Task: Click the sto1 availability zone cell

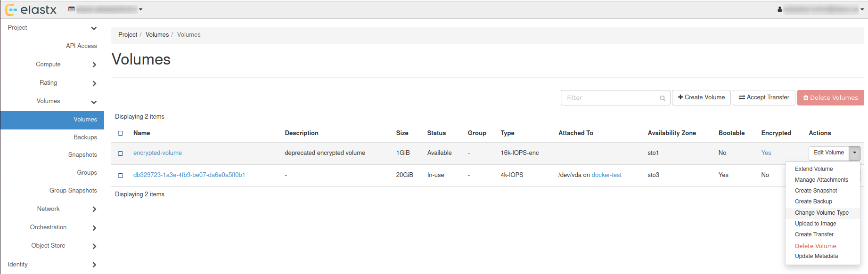Action: (x=653, y=153)
